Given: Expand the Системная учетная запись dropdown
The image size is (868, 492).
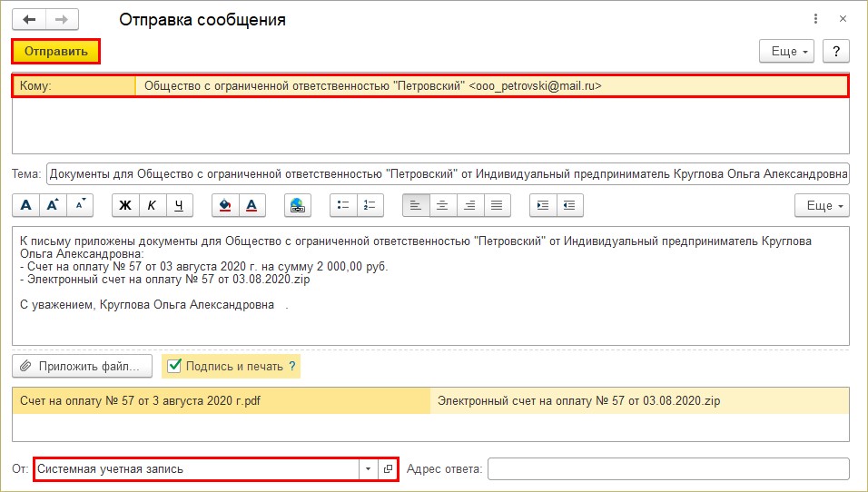Looking at the screenshot, I should (368, 469).
